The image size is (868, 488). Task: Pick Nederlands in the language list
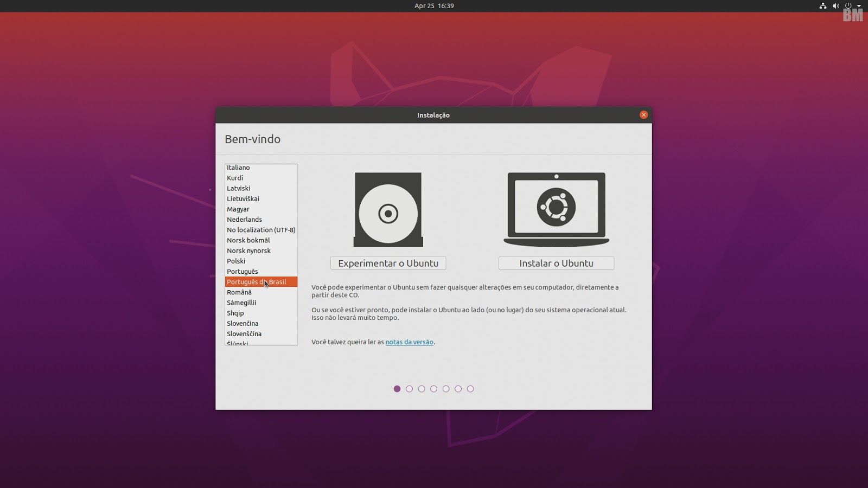(244, 220)
